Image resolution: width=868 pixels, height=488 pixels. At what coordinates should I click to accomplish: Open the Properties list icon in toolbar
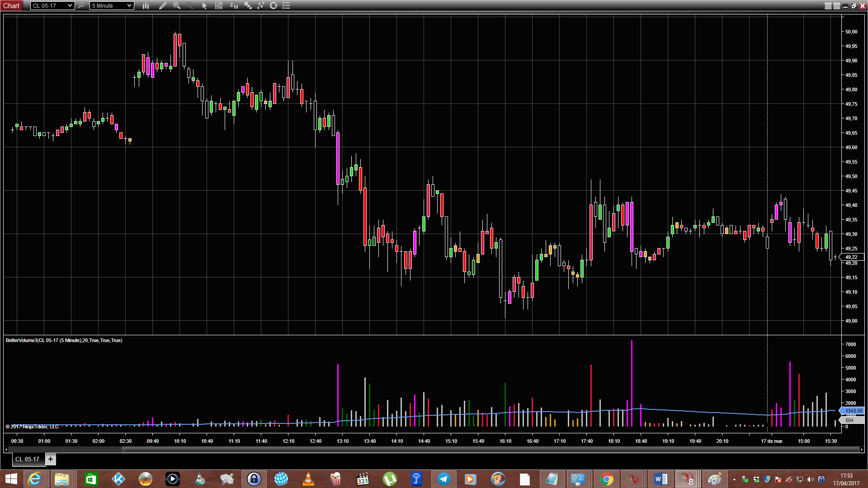pos(286,6)
